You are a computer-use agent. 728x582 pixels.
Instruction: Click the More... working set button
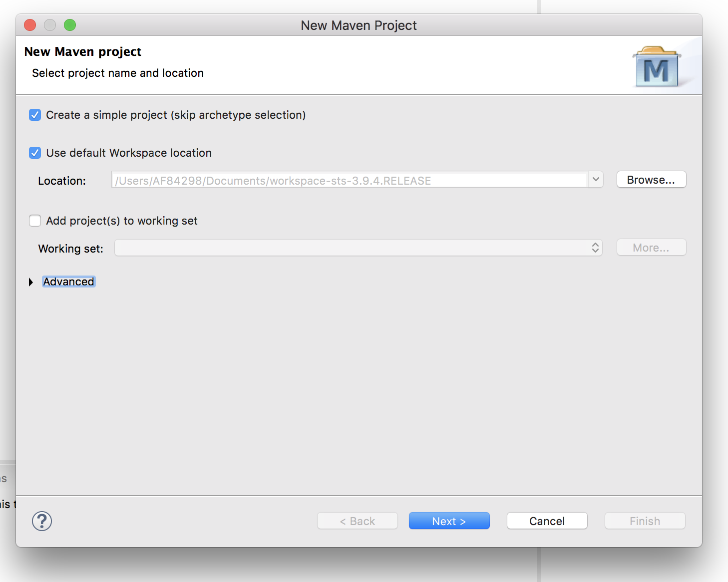651,248
